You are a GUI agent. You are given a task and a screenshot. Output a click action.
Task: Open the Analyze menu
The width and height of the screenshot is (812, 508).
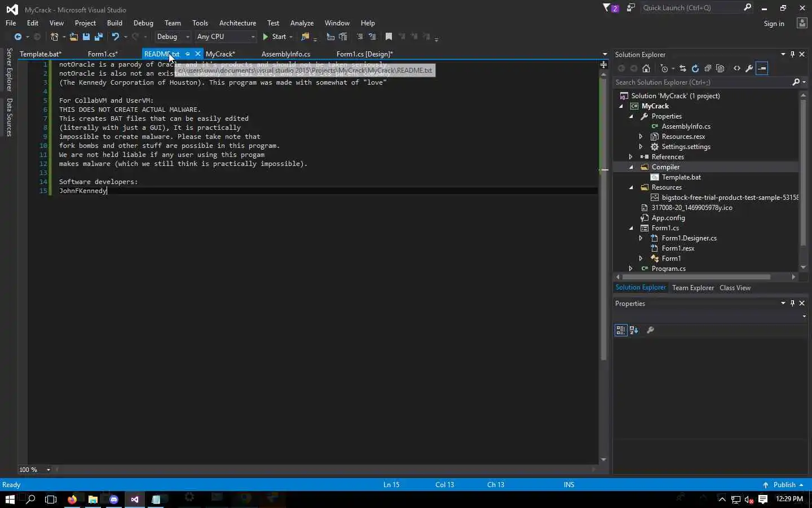point(302,23)
